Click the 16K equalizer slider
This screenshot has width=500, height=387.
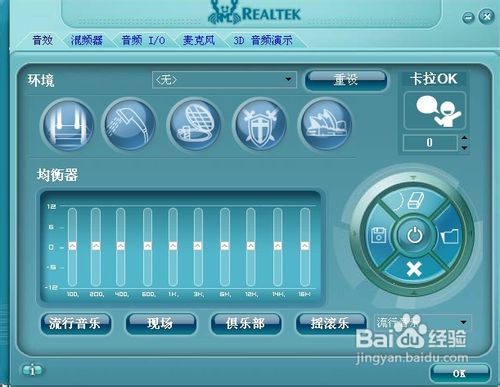click(305, 247)
